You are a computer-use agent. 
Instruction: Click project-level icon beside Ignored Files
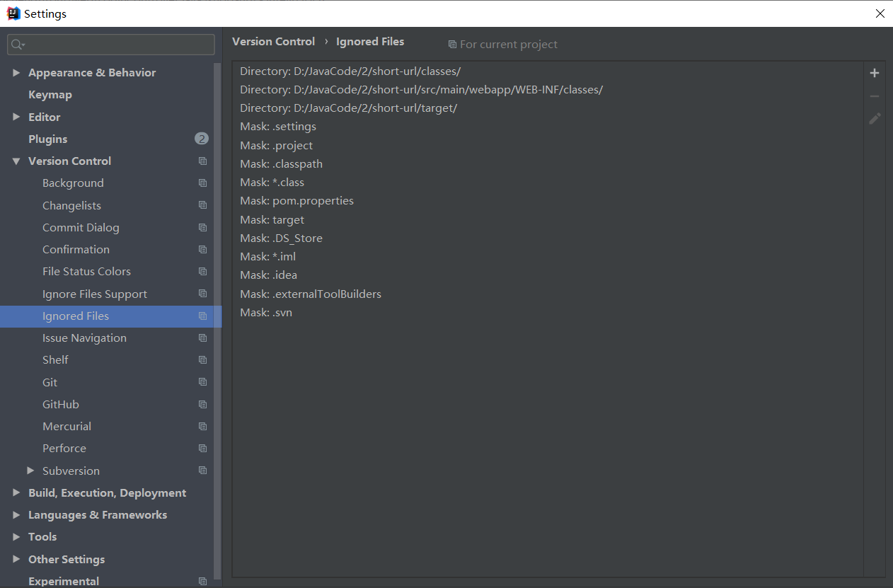pos(202,316)
